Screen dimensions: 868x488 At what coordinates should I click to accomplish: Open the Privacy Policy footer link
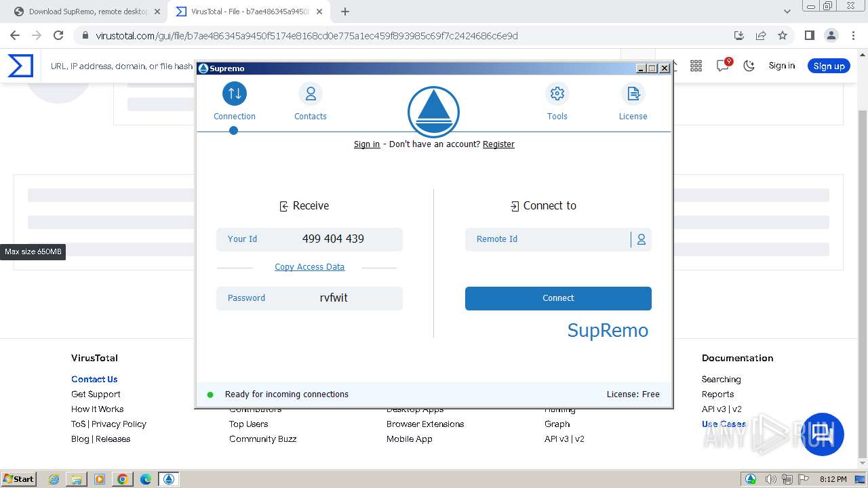pyautogui.click(x=119, y=424)
